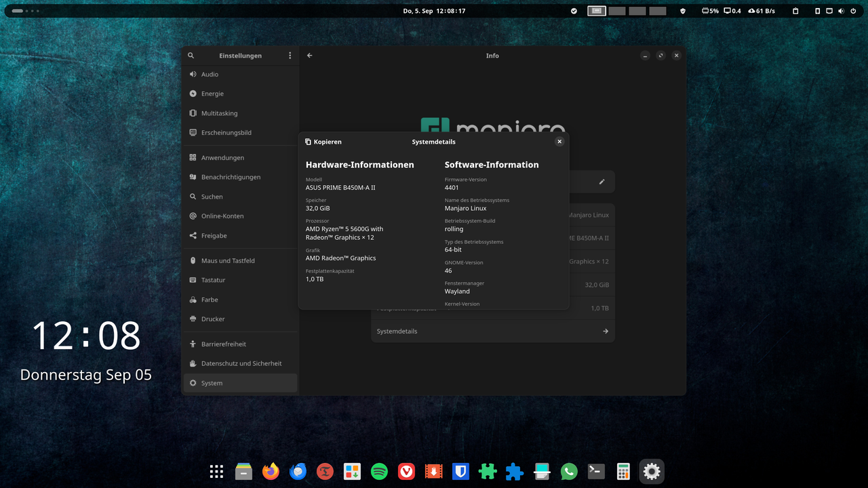Open Systemdetails row with arrow
The image size is (868, 488).
[492, 331]
